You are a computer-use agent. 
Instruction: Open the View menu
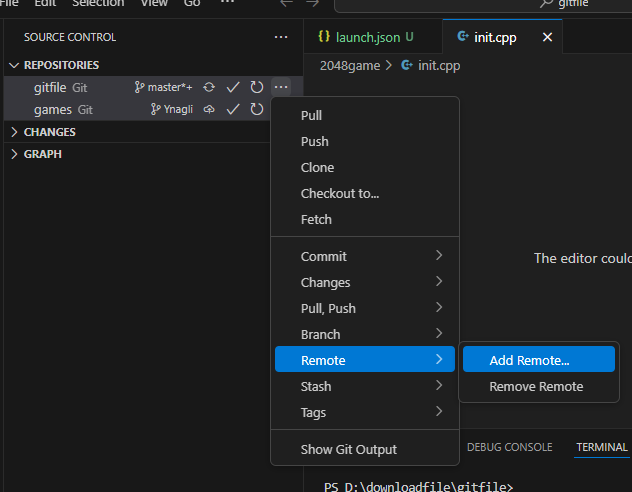154,3
